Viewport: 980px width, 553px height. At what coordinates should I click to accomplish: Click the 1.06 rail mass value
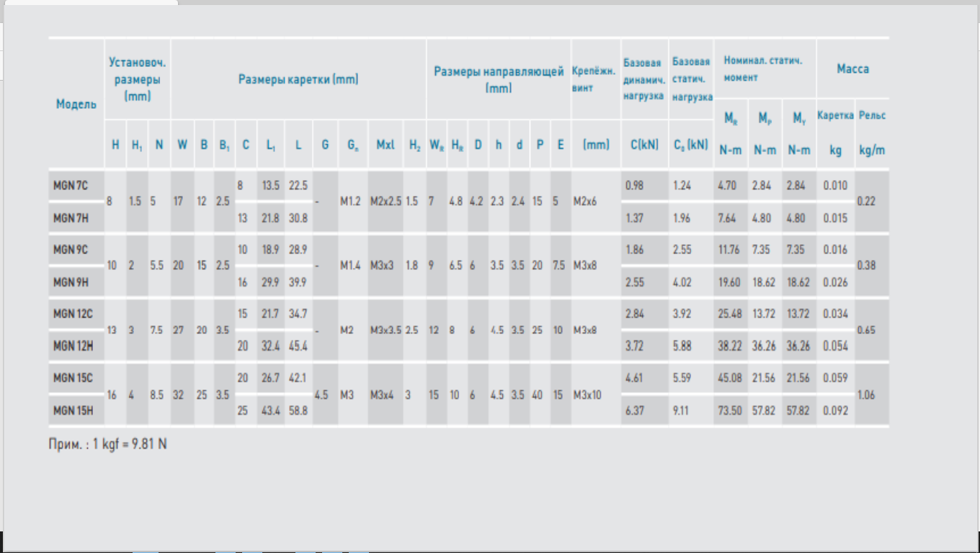click(866, 395)
